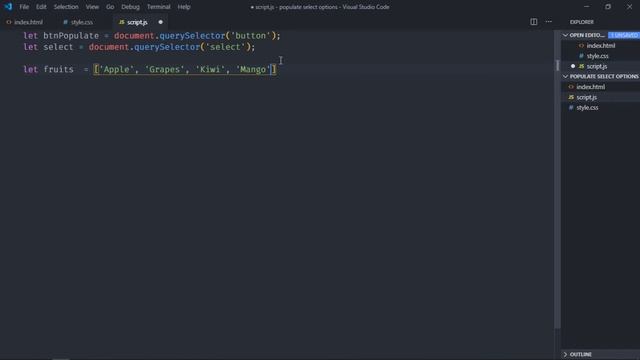Open style.css in the project folder
This screenshot has height=360, width=640.
click(587, 108)
